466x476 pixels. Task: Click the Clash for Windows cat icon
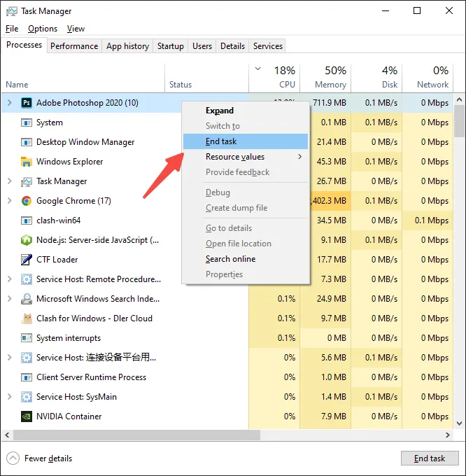(27, 318)
